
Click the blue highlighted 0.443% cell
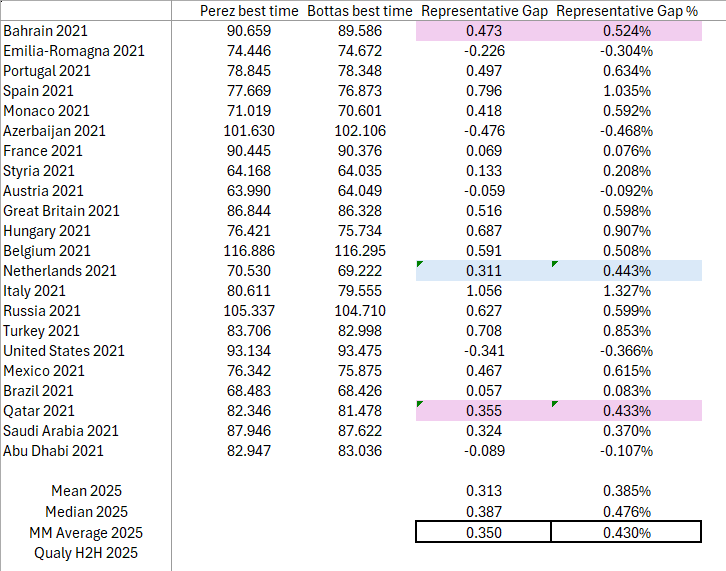pos(627,271)
